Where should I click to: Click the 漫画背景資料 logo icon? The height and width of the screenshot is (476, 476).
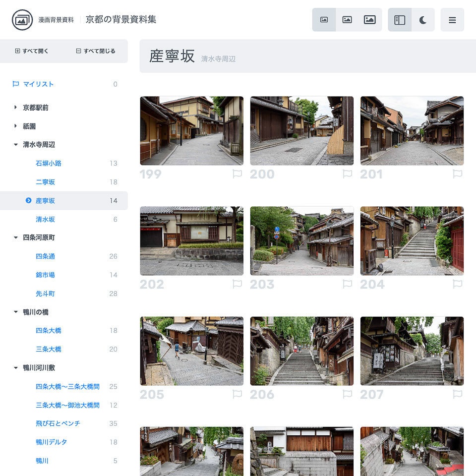[20, 20]
